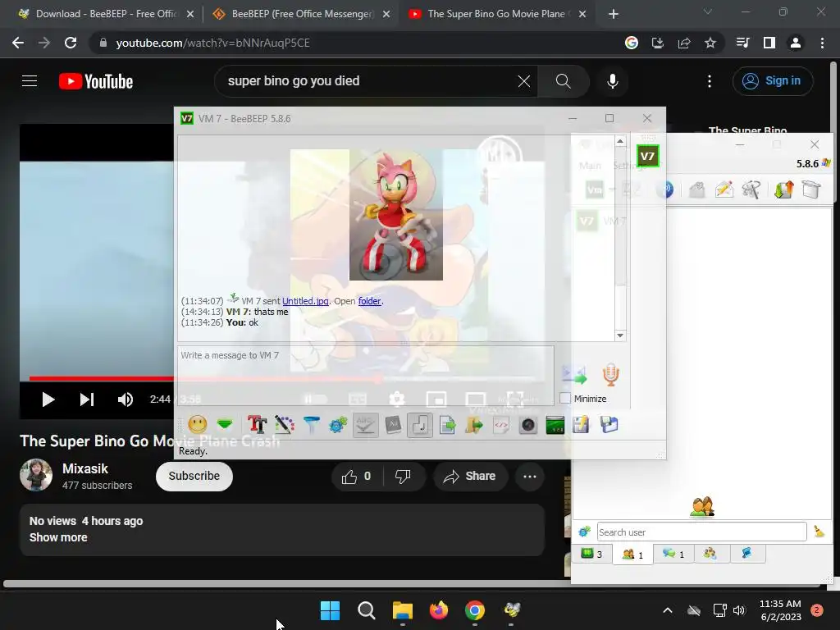Click the Search user field
Image resolution: width=840 pixels, height=630 pixels.
(702, 532)
